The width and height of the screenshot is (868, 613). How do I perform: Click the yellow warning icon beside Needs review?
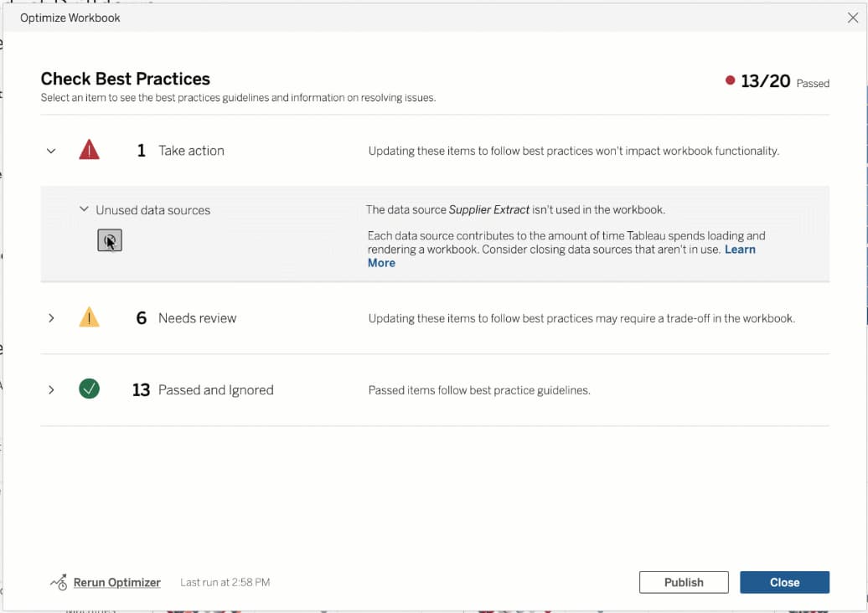click(x=88, y=317)
